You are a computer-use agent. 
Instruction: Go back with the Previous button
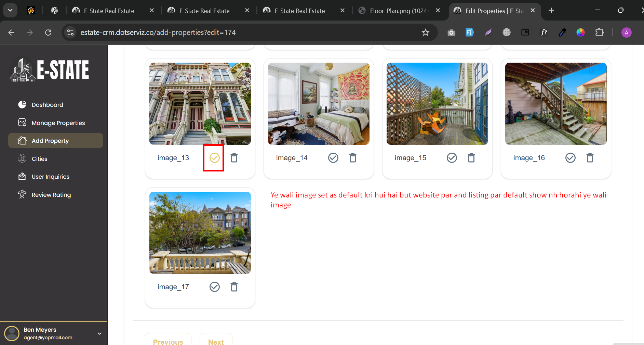click(168, 341)
